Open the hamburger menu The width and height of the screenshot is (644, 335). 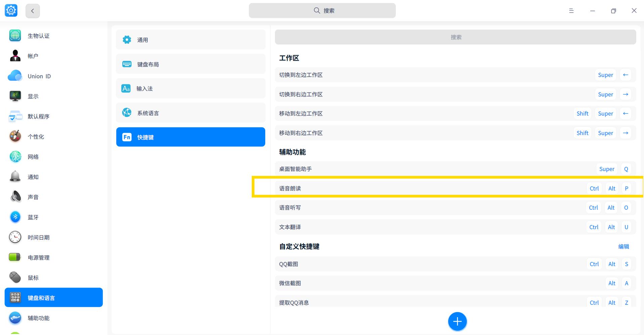click(x=571, y=10)
